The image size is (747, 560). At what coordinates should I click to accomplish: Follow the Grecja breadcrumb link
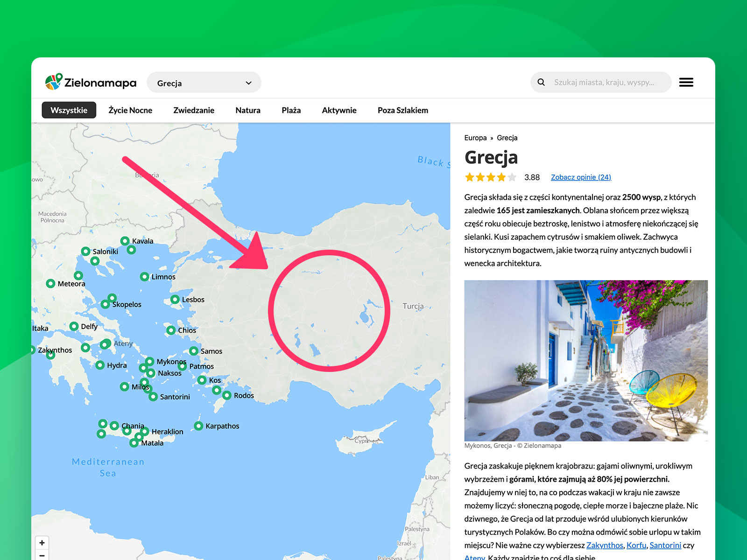(x=507, y=138)
